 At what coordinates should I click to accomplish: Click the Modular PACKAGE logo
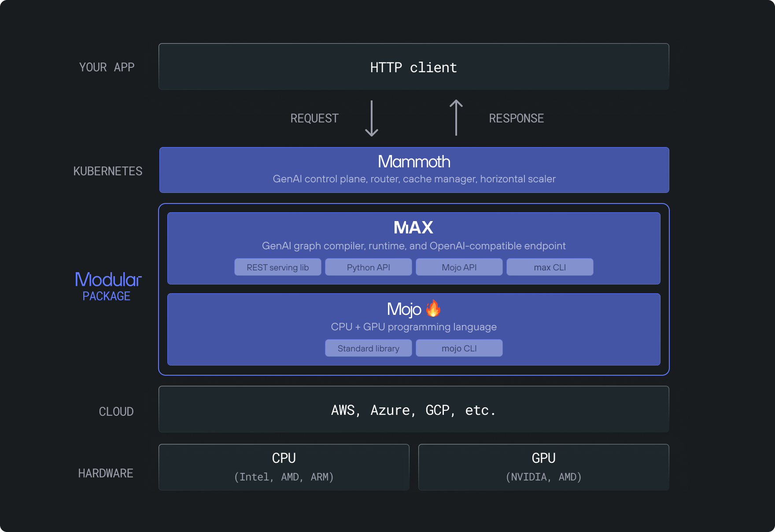108,286
